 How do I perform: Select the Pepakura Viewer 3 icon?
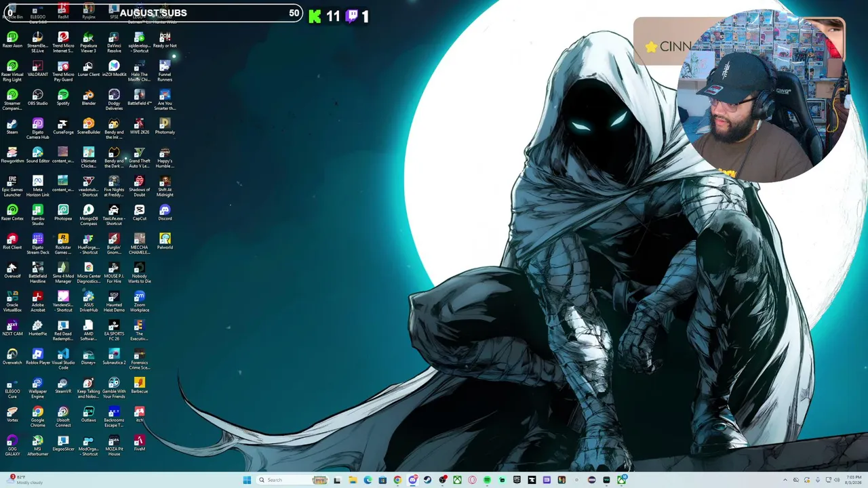click(x=89, y=41)
